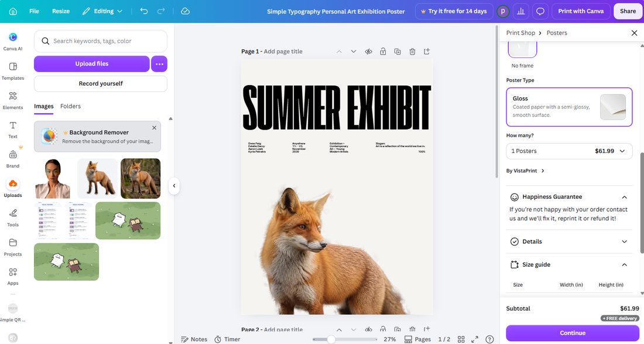
Task: Check cloud save status icon
Action: pyautogui.click(x=185, y=11)
